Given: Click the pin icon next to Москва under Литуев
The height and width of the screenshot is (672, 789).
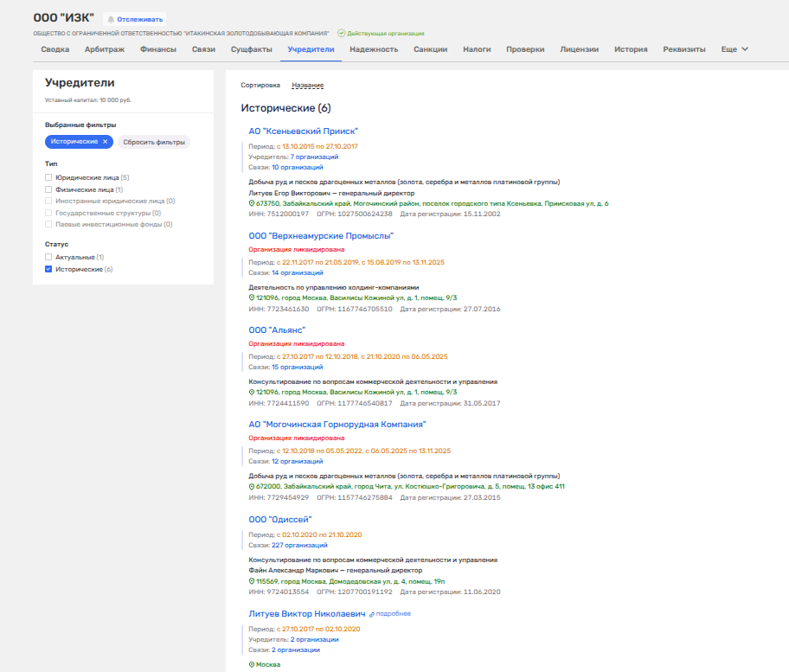Looking at the screenshot, I should [252, 664].
